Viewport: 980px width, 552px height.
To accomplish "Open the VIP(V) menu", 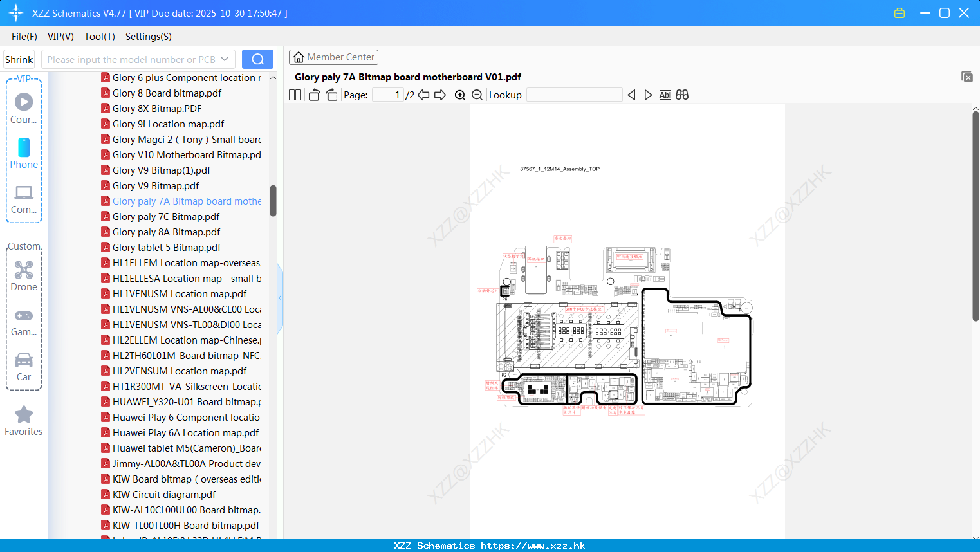I will pyautogui.click(x=60, y=37).
